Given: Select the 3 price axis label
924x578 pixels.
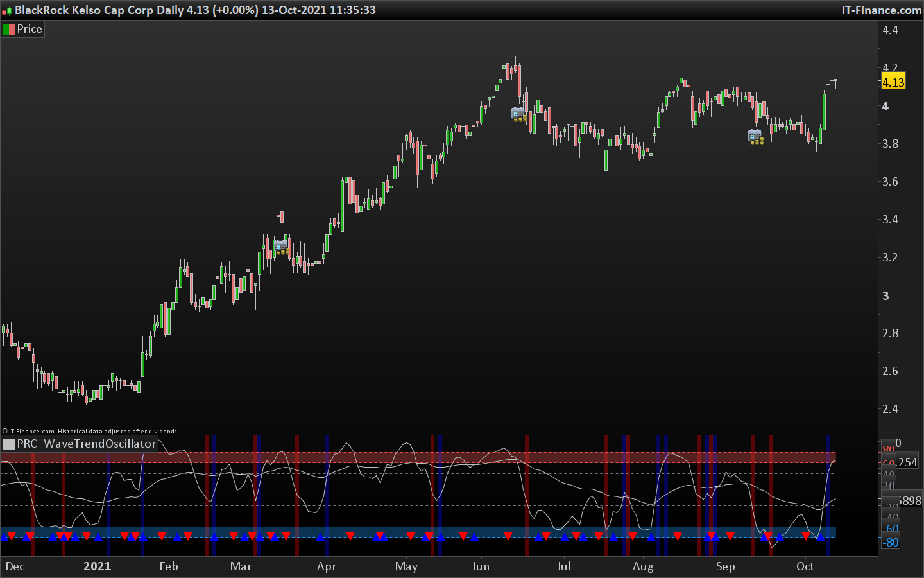Looking at the screenshot, I should coord(886,296).
